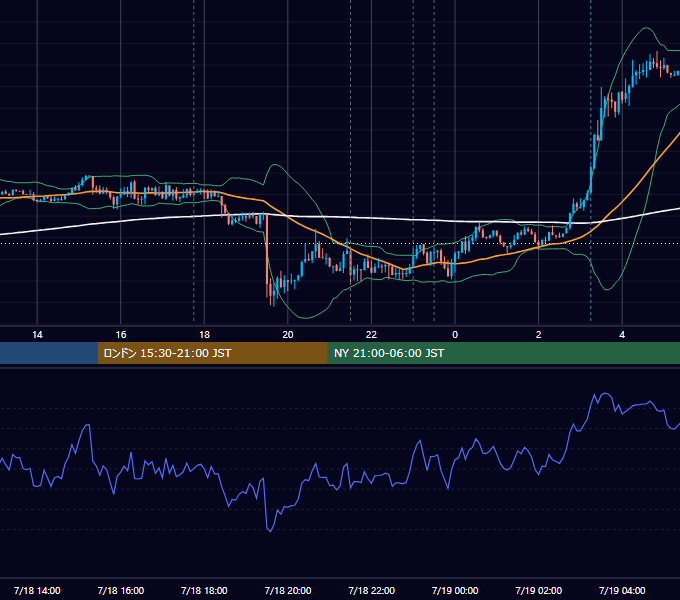The height and width of the screenshot is (600, 680).
Task: Click hour label 22 on price chart axis
Action: [x=372, y=335]
